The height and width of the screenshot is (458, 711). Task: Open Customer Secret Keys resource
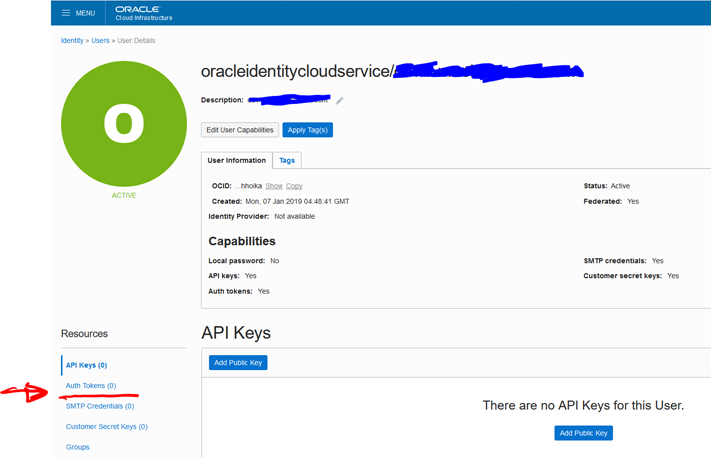coord(107,427)
